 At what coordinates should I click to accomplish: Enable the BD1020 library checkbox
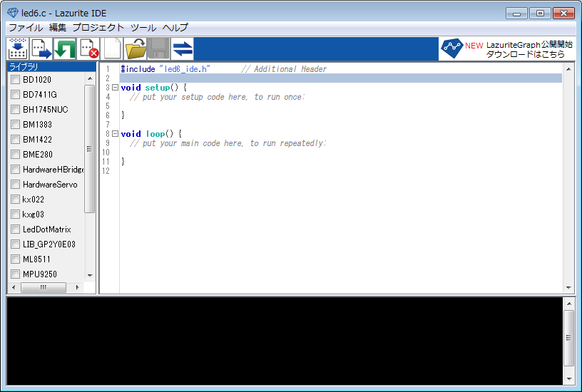15,79
